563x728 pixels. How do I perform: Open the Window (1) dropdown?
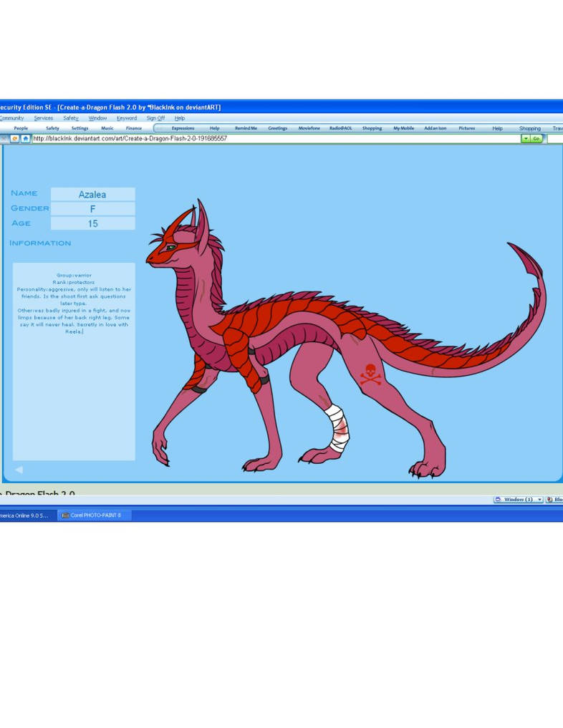518,500
